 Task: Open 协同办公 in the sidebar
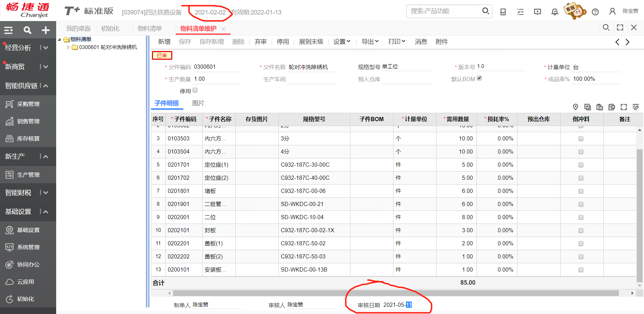tap(28, 264)
